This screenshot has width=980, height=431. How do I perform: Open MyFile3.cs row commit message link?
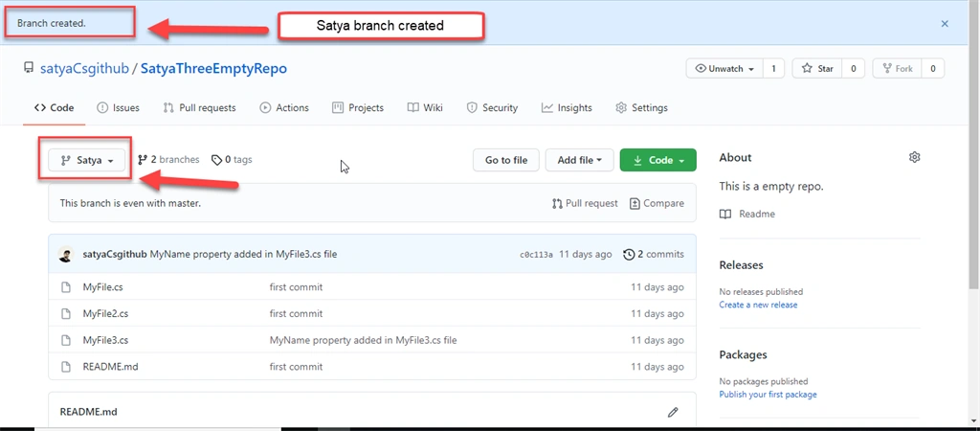pos(363,340)
